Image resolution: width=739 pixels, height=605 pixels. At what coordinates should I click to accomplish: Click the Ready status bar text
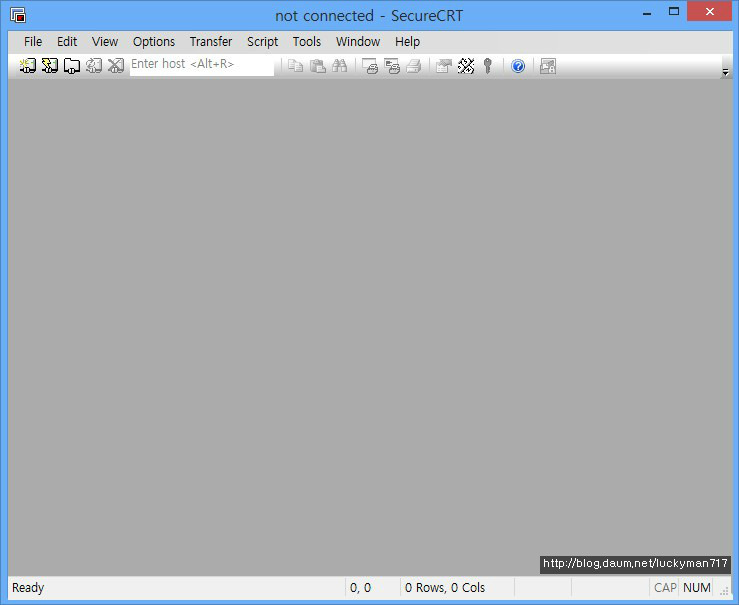pyautogui.click(x=28, y=588)
